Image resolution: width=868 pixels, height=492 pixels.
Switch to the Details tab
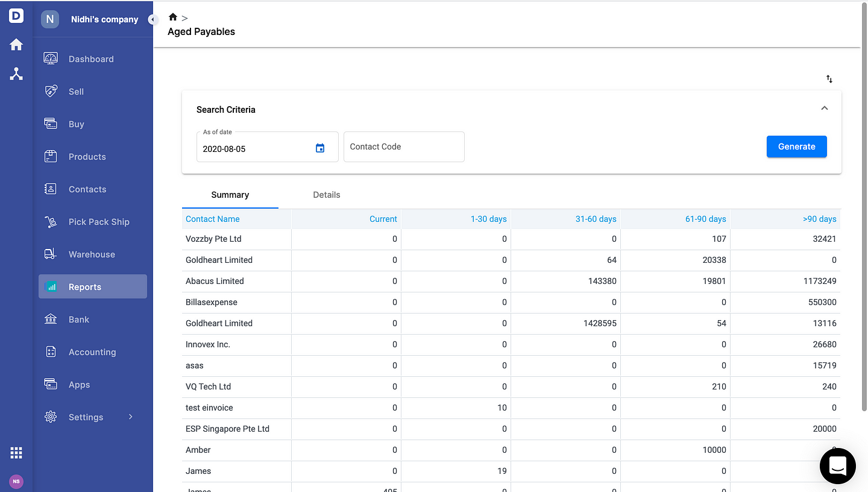click(x=327, y=195)
